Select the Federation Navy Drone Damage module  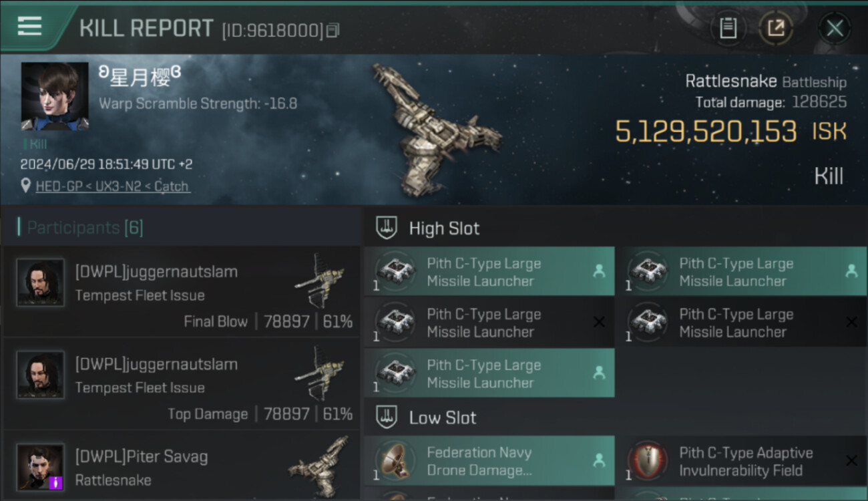[x=479, y=461]
